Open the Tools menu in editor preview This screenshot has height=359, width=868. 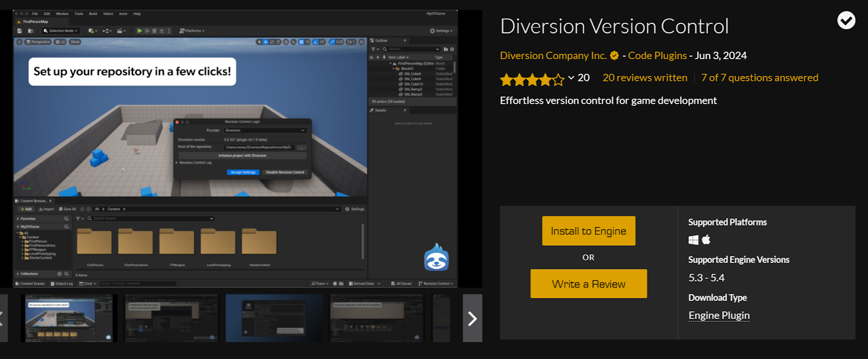click(79, 14)
